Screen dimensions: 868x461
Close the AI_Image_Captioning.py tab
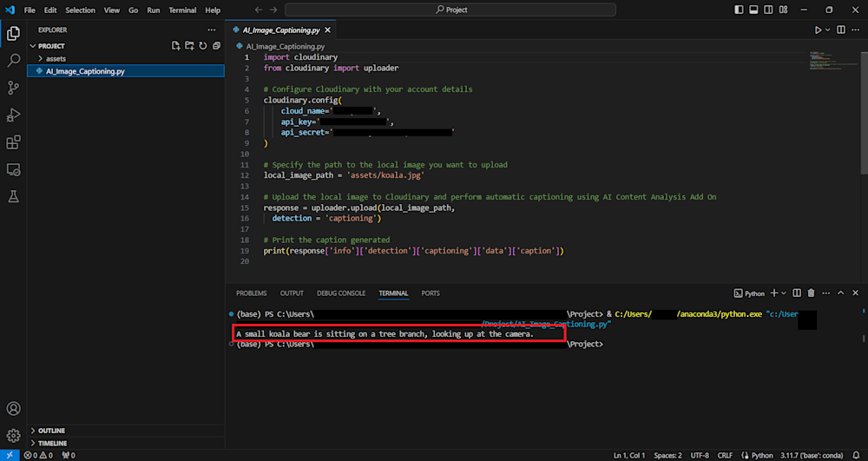click(328, 30)
